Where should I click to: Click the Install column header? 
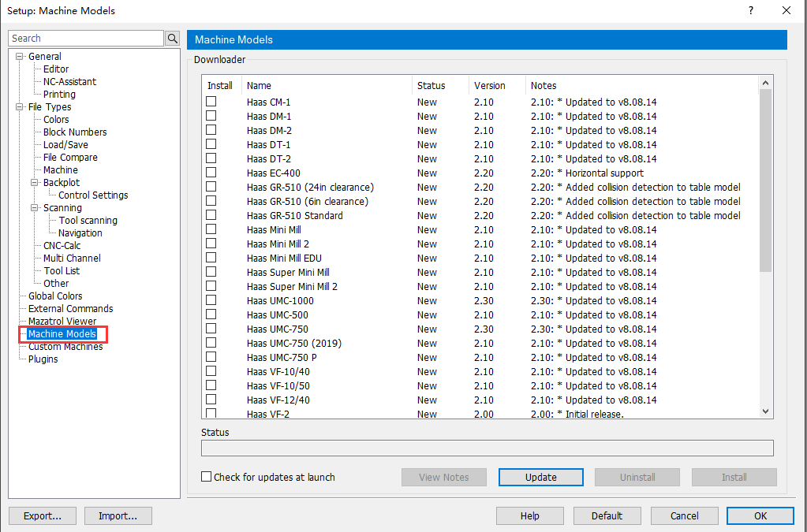[222, 85]
